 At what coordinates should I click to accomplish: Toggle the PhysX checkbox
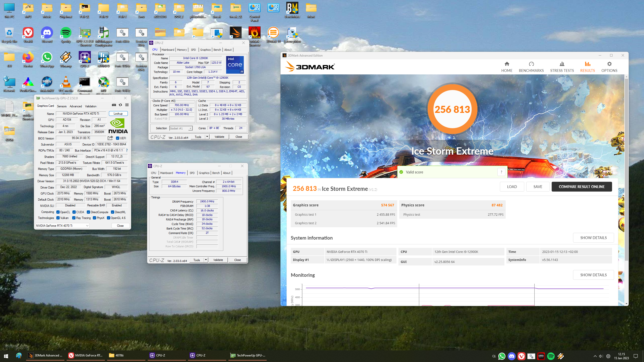[x=94, y=218]
